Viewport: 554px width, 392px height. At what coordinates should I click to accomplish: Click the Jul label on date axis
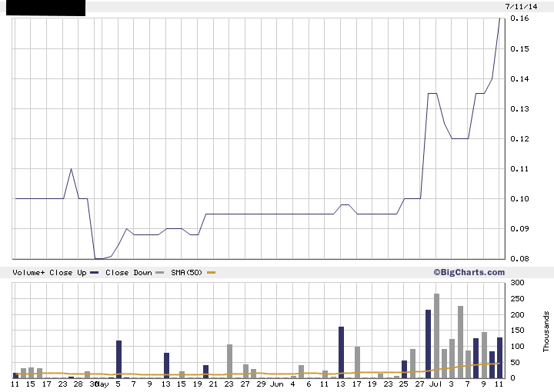(x=436, y=383)
